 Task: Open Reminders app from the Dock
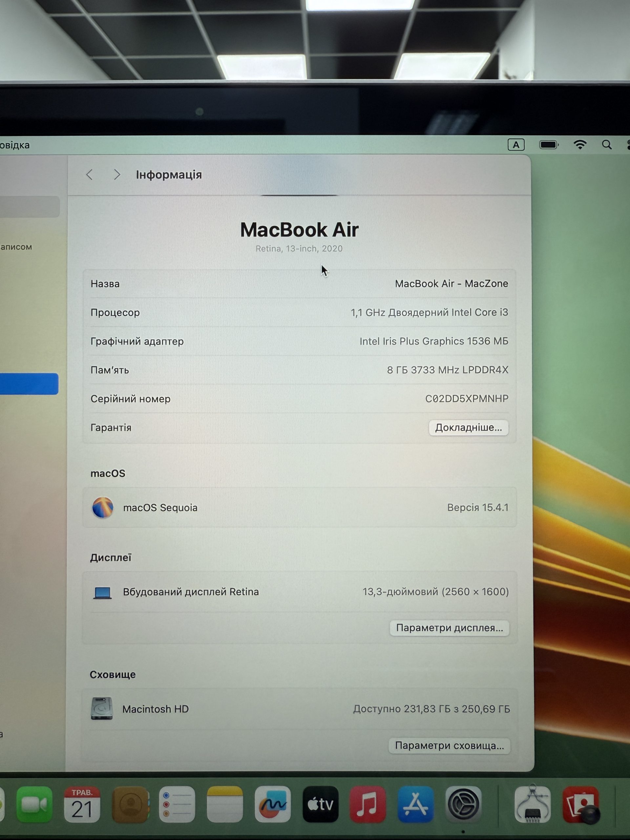click(x=177, y=804)
